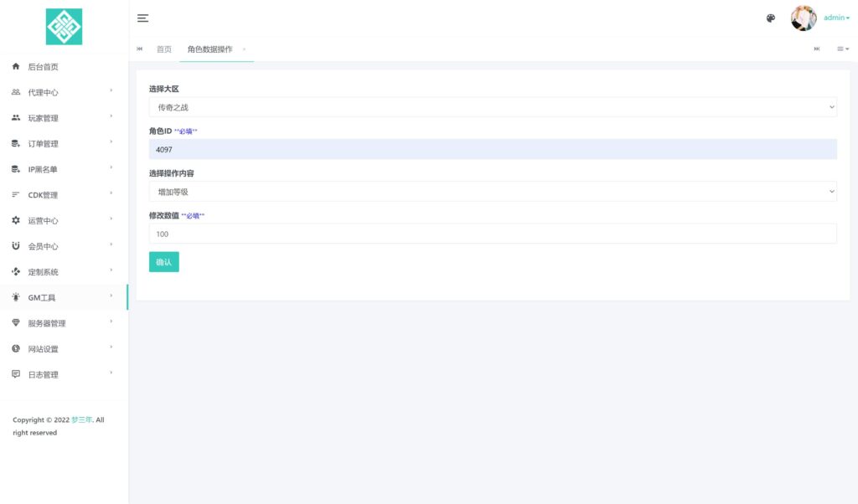Select the 角色数据操作 tab
The height and width of the screenshot is (504, 858).
209,49
